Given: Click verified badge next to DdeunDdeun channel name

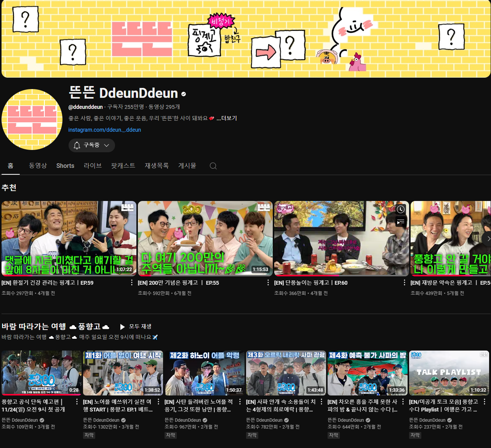Looking at the screenshot, I should (184, 94).
